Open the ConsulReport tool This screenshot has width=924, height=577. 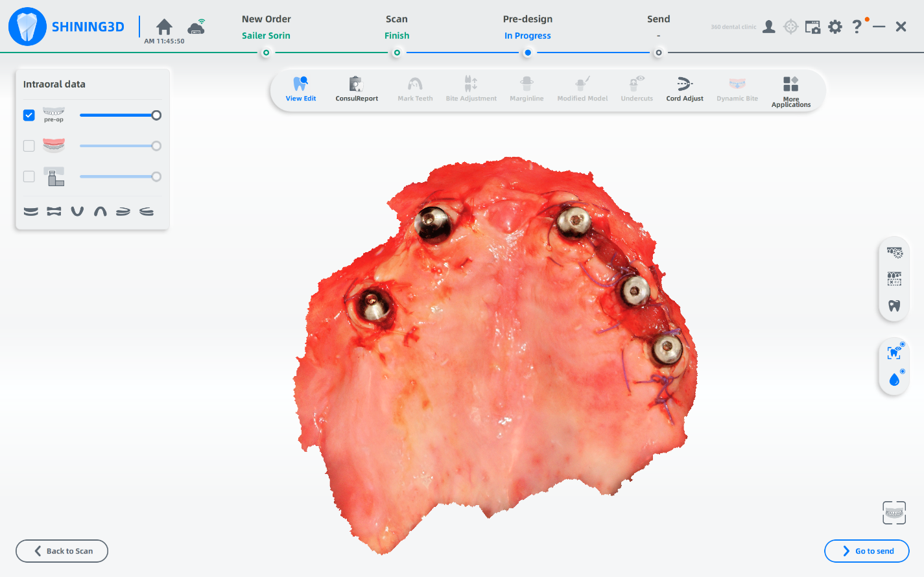click(x=356, y=89)
